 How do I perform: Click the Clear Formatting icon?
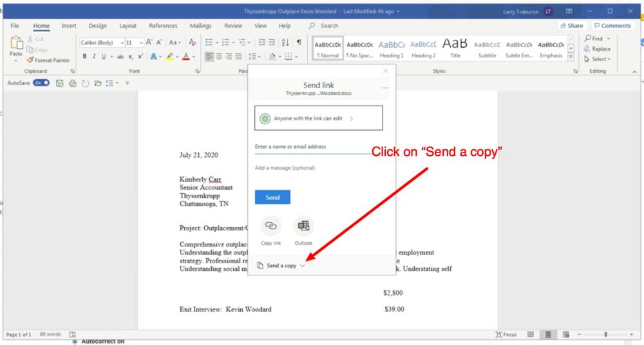[x=192, y=42]
